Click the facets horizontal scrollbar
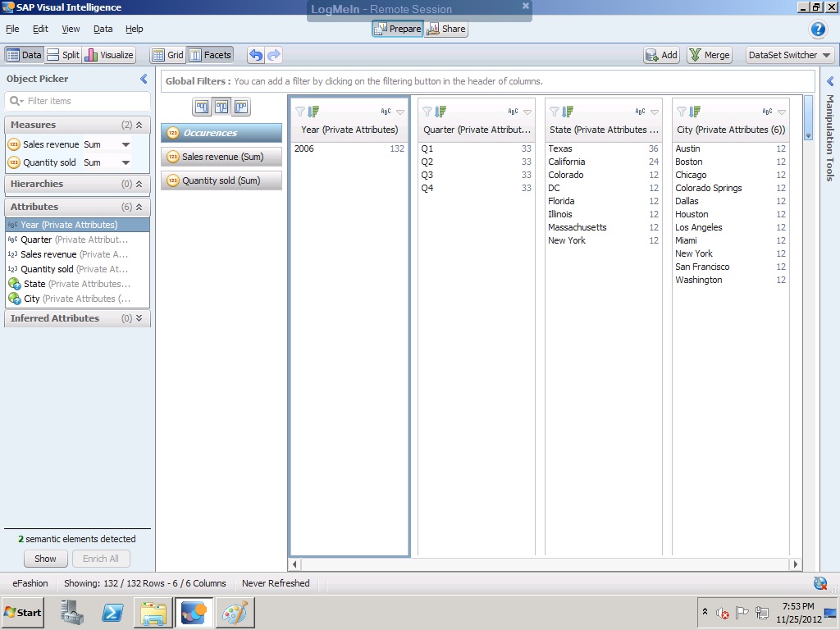 click(545, 564)
